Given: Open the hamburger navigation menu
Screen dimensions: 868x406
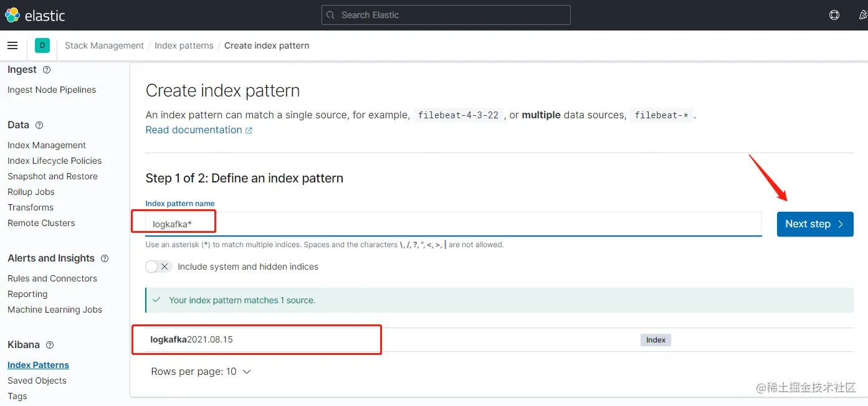Looking at the screenshot, I should tap(12, 45).
